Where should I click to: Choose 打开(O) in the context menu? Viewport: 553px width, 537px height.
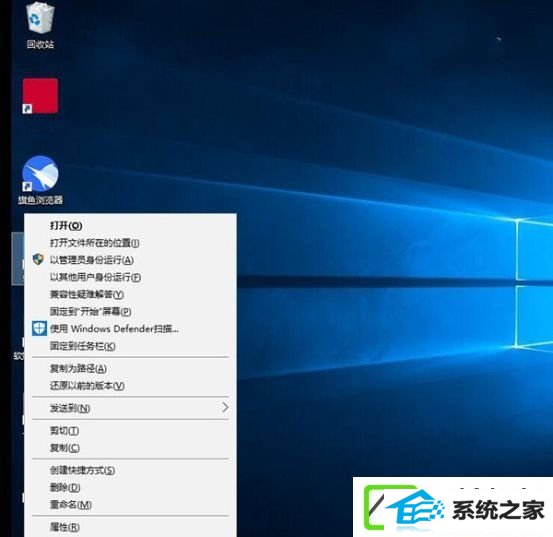tap(66, 226)
